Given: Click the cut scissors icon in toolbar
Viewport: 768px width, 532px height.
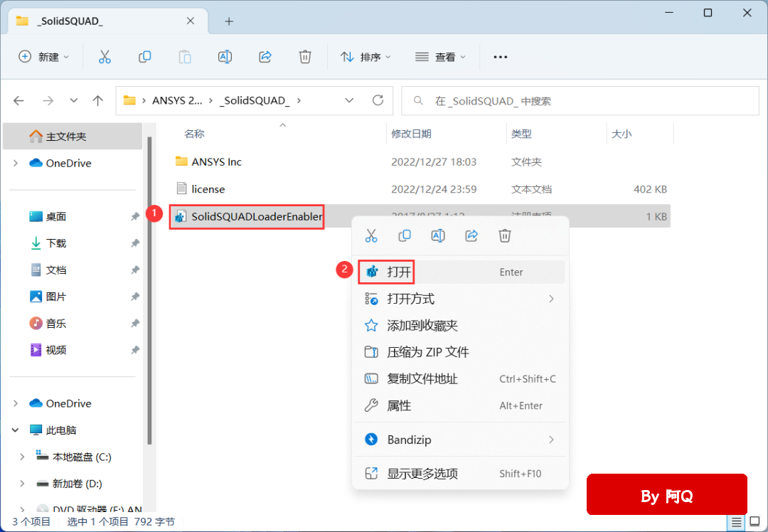Looking at the screenshot, I should tap(105, 57).
